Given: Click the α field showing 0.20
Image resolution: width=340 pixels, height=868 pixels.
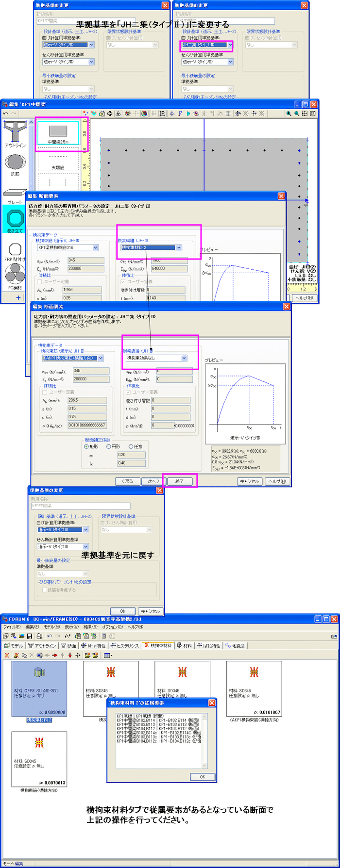Looking at the screenshot, I should [131, 455].
